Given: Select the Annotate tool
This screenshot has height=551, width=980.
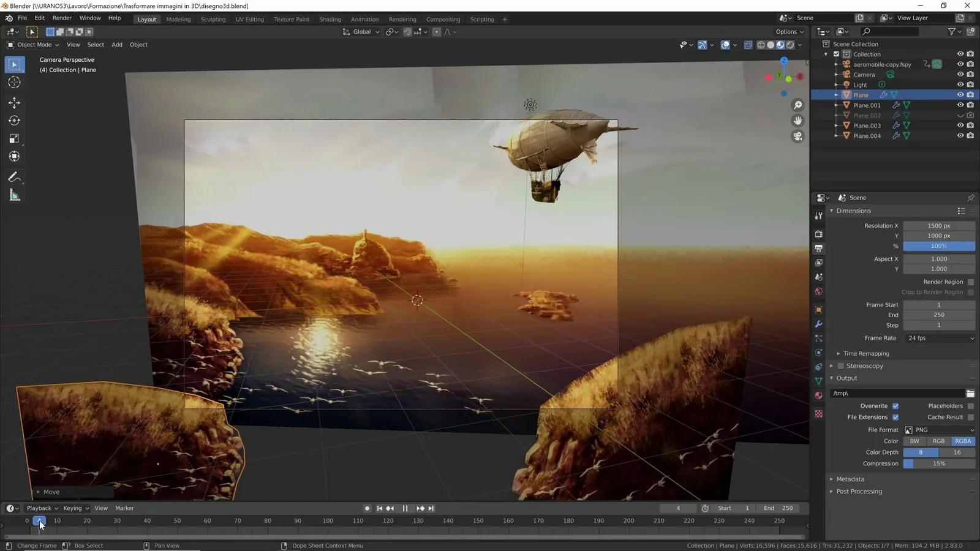Looking at the screenshot, I should pos(13,177).
